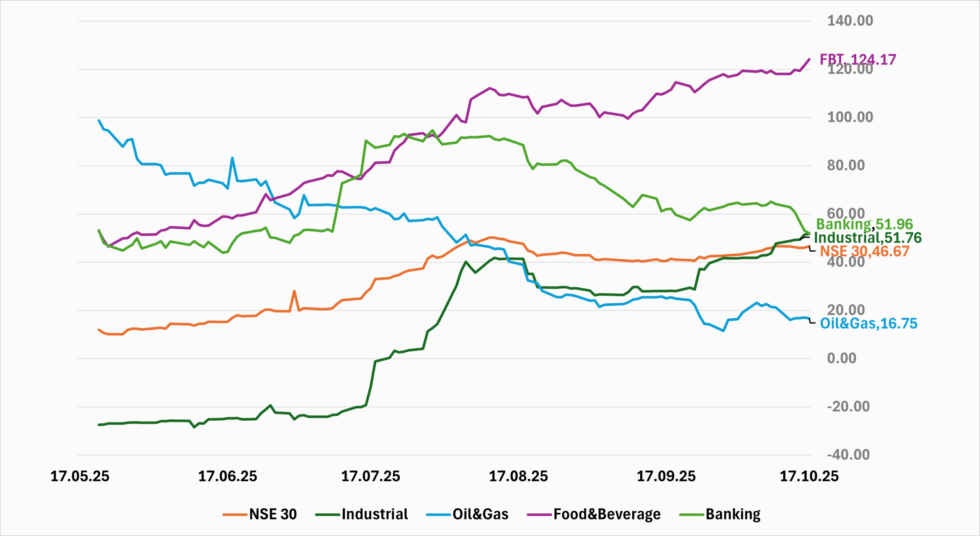
Task: Click the Banking legend label
Action: coord(733,514)
